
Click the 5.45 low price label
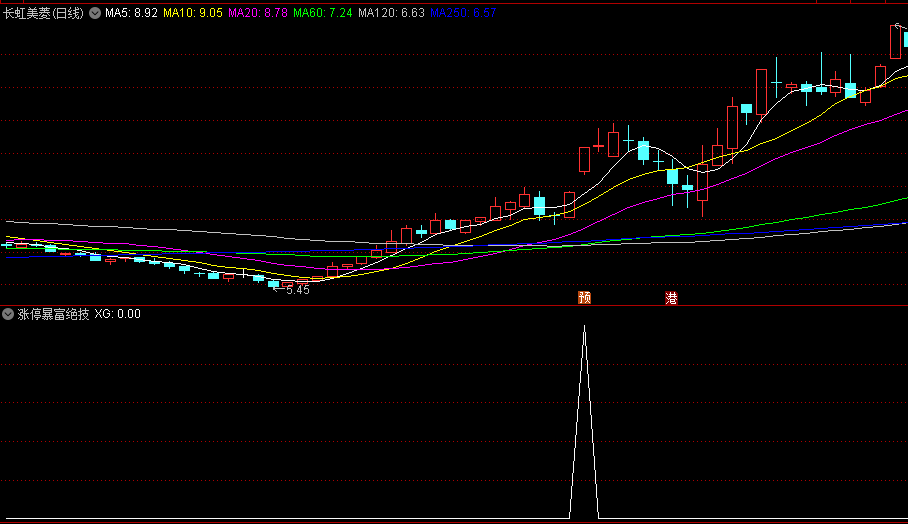(x=298, y=290)
